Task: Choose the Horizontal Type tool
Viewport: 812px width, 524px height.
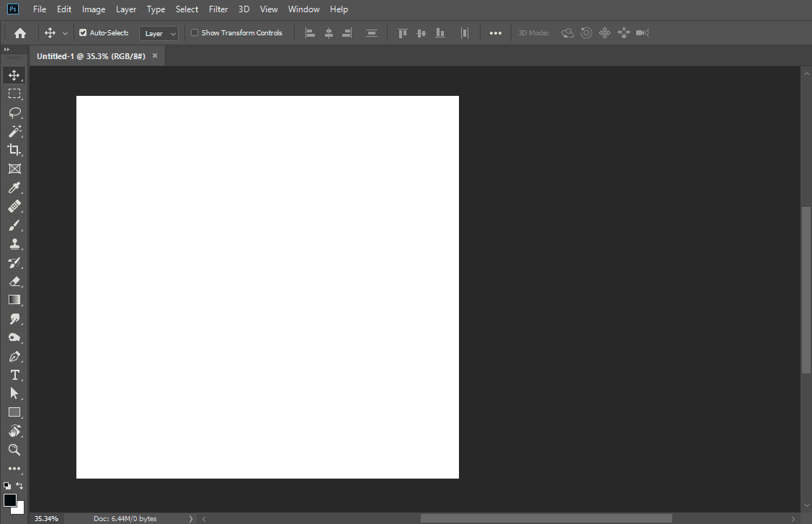Action: click(15, 375)
